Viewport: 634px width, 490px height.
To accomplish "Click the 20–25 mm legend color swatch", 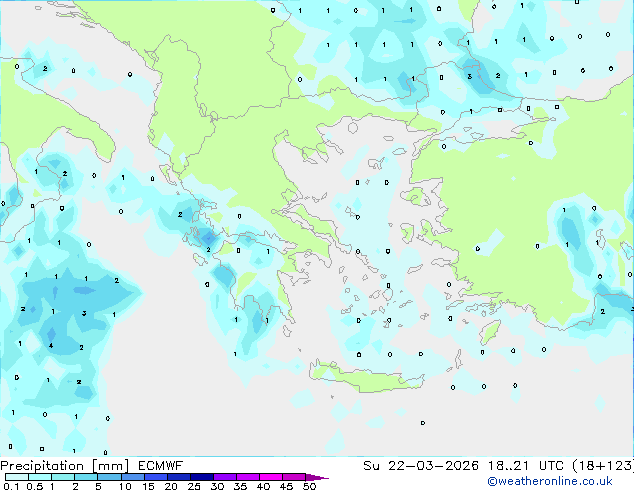I will (x=178, y=477).
